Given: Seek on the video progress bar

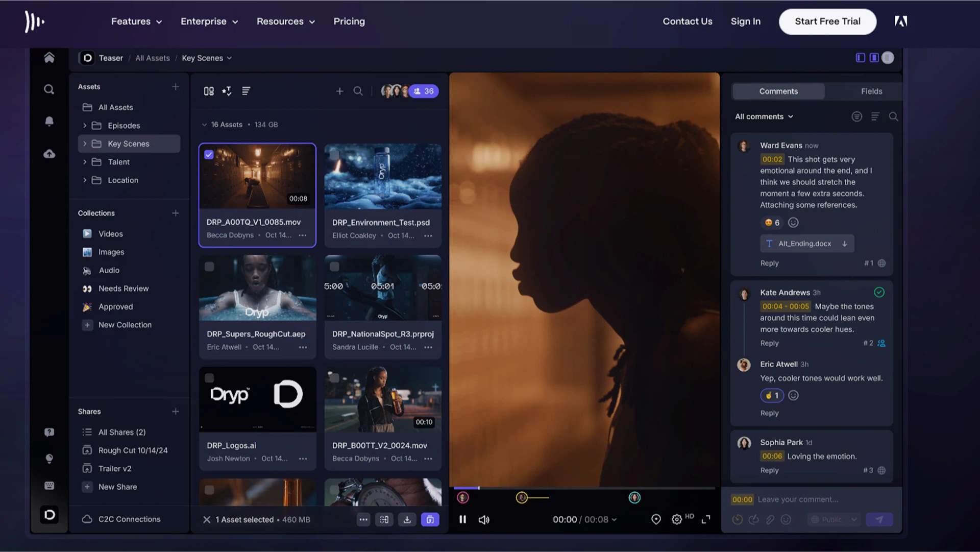Looking at the screenshot, I should click(x=584, y=488).
